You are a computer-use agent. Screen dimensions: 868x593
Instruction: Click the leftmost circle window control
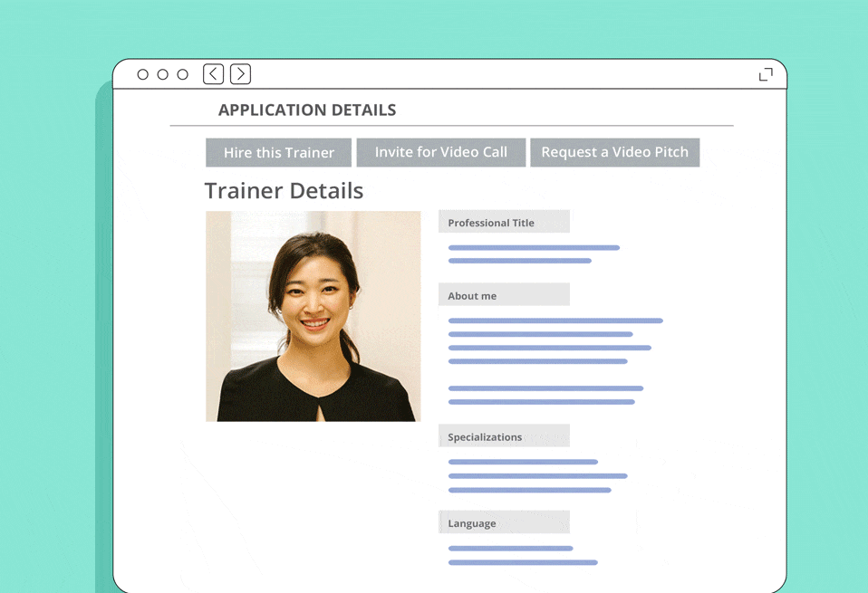(x=142, y=74)
